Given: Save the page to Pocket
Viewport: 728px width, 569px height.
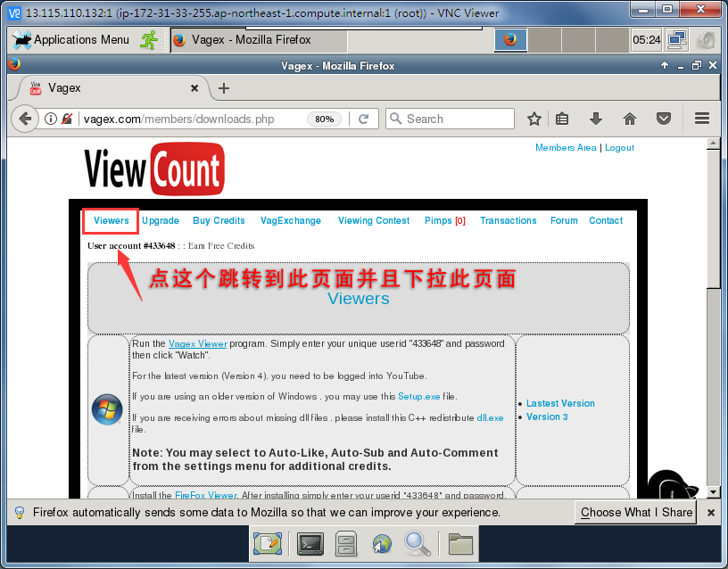Looking at the screenshot, I should point(663,118).
